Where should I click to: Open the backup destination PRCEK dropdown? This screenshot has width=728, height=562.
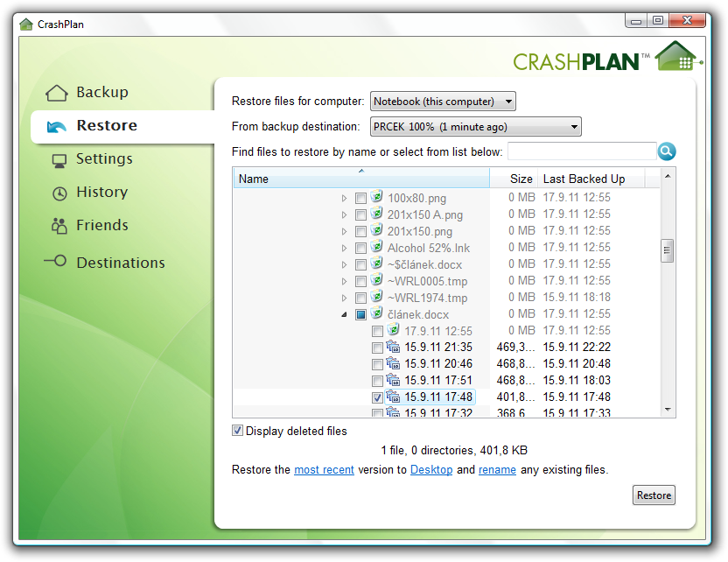475,127
